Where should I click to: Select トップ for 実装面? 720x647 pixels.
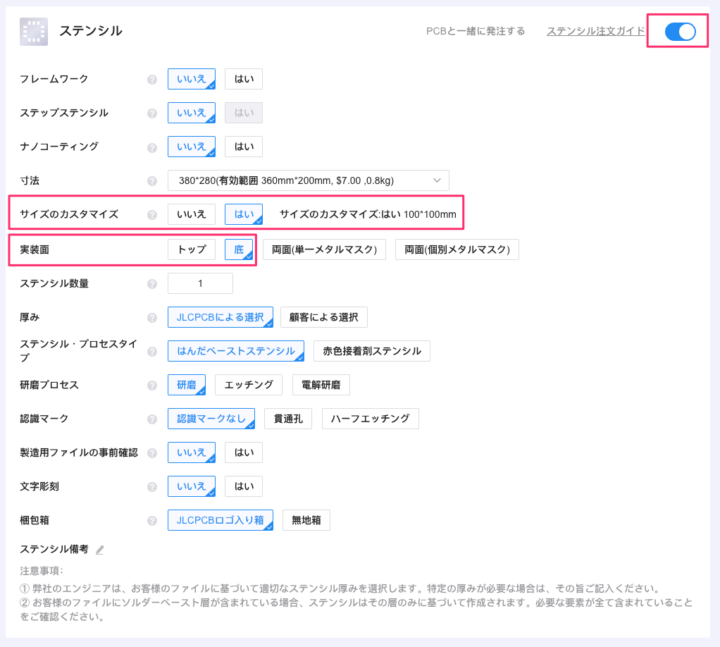(191, 249)
